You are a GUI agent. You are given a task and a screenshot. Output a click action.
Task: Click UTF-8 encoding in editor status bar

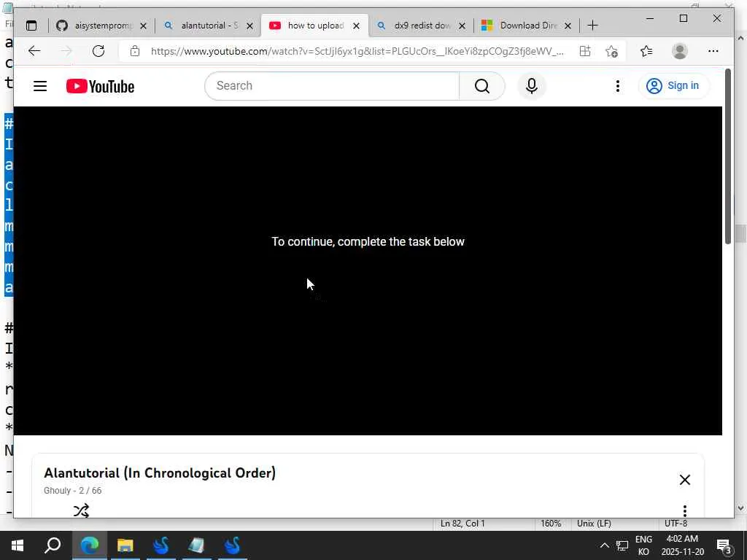click(676, 524)
